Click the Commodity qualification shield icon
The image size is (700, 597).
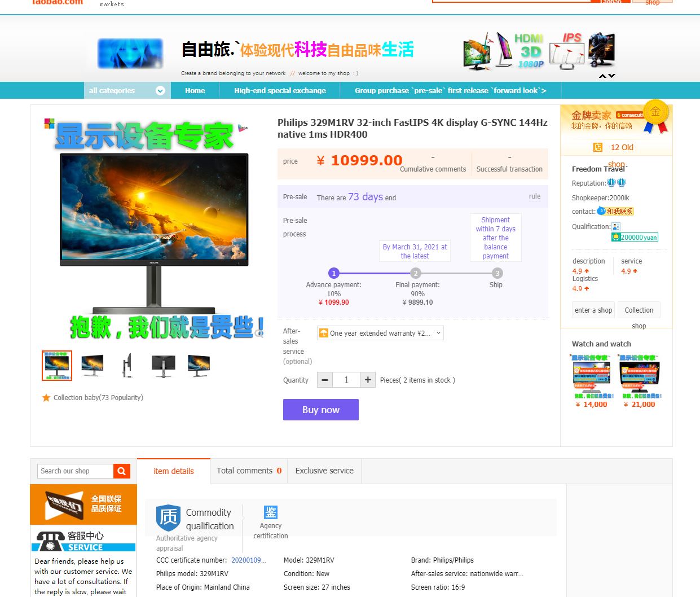[x=168, y=517]
